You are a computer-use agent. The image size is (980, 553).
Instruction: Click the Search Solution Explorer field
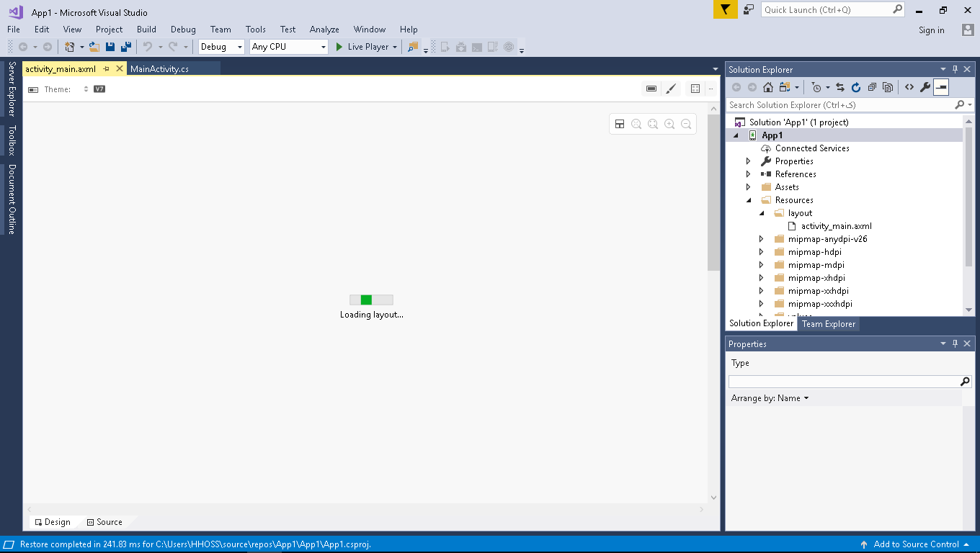pos(839,105)
